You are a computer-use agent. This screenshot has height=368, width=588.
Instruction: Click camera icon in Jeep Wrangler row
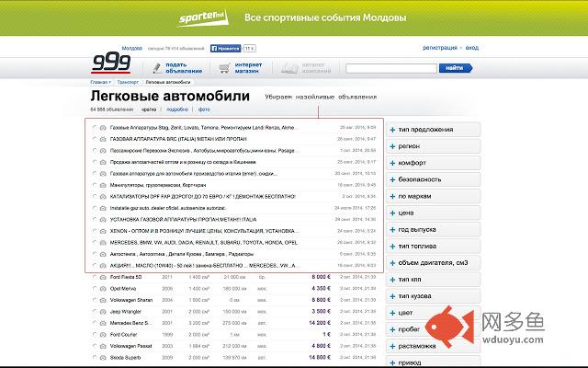coord(103,312)
